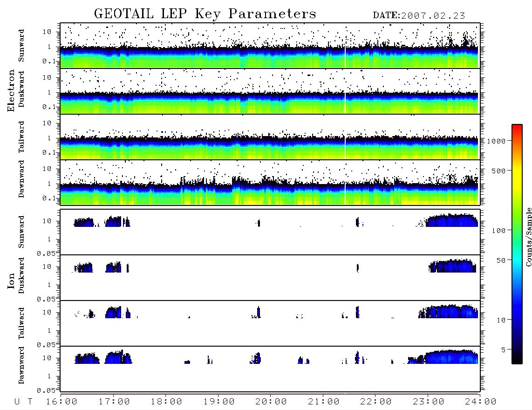Click the 1 tick of Electron Duskward axis
532x410 pixels.
coord(49,92)
